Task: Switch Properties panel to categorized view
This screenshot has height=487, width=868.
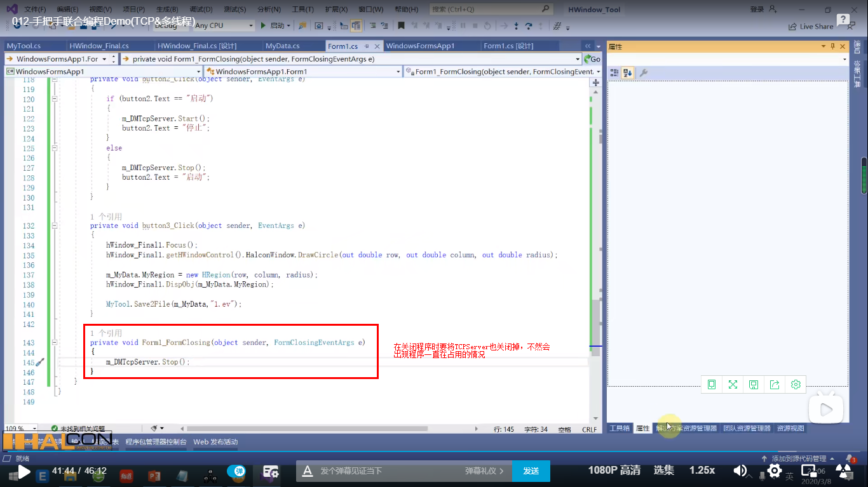Action: point(614,72)
